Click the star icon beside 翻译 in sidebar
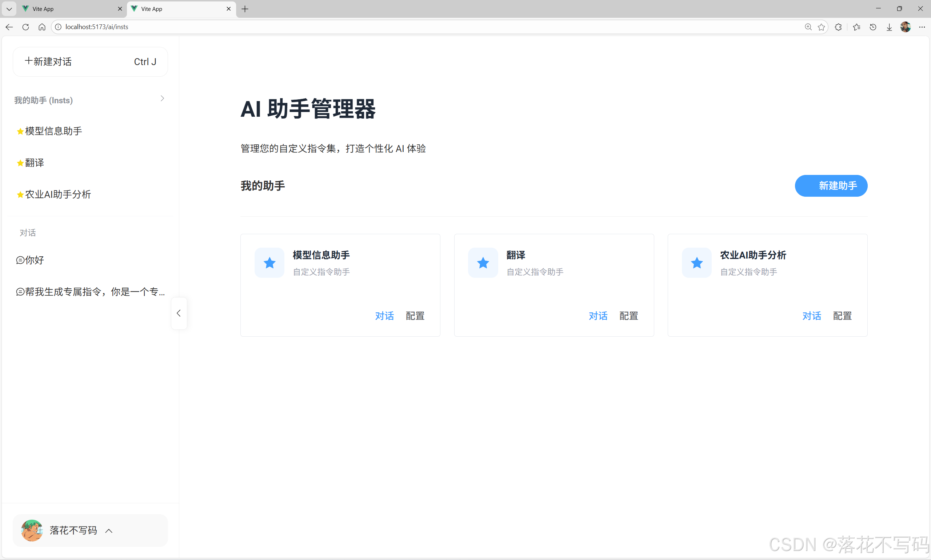Image resolution: width=931 pixels, height=560 pixels. tap(20, 163)
